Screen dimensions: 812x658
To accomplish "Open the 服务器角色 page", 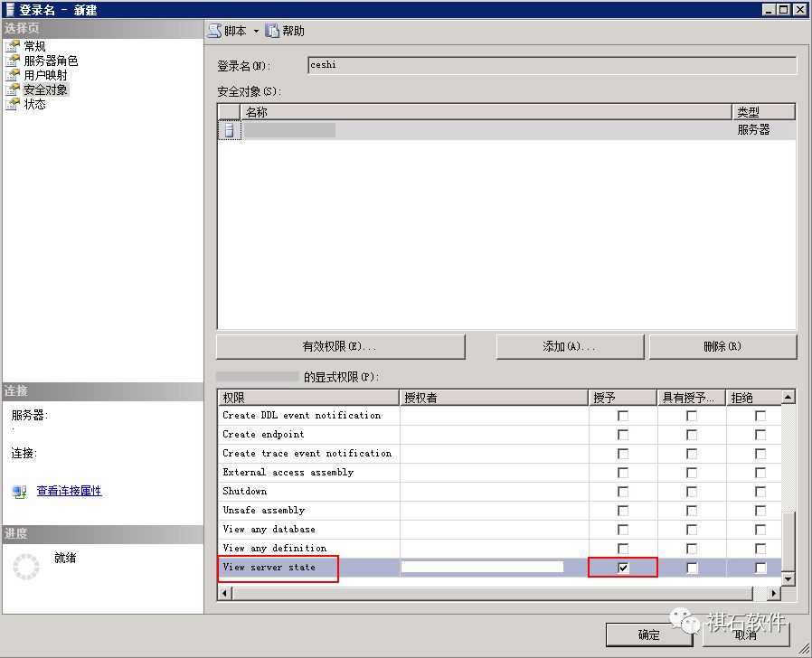I will pyautogui.click(x=50, y=60).
